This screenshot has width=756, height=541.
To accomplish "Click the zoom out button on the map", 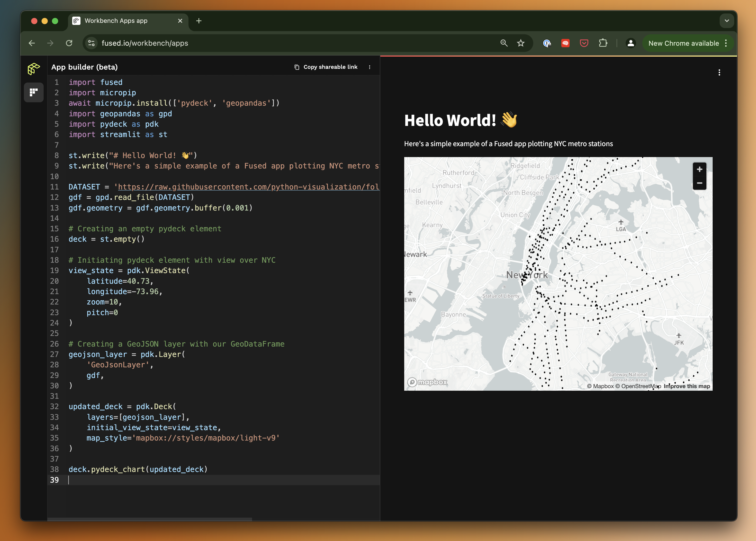I will 700,183.
